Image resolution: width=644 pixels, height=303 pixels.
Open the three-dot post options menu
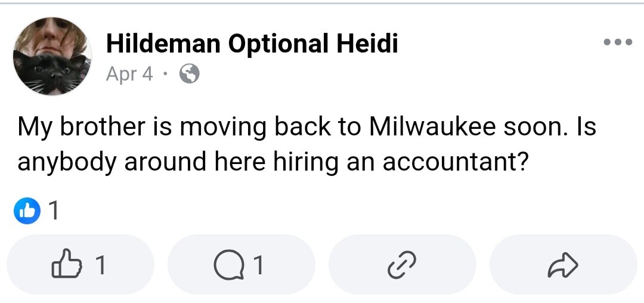tap(618, 42)
